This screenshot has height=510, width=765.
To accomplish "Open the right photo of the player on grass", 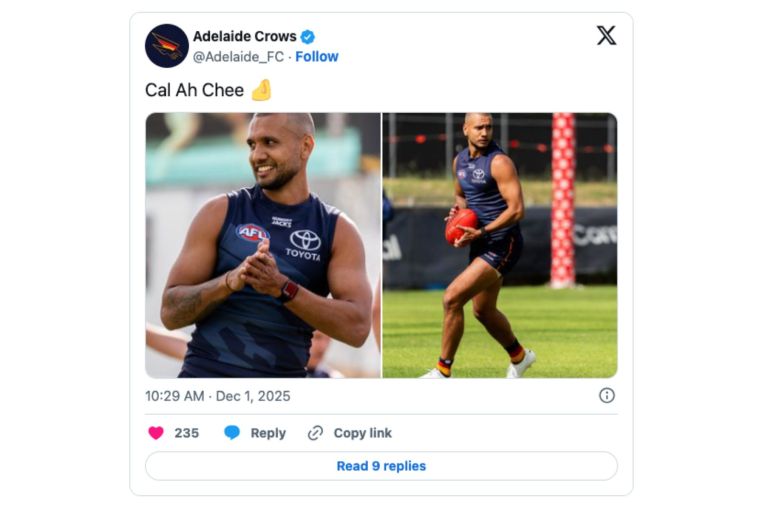I will (500, 245).
